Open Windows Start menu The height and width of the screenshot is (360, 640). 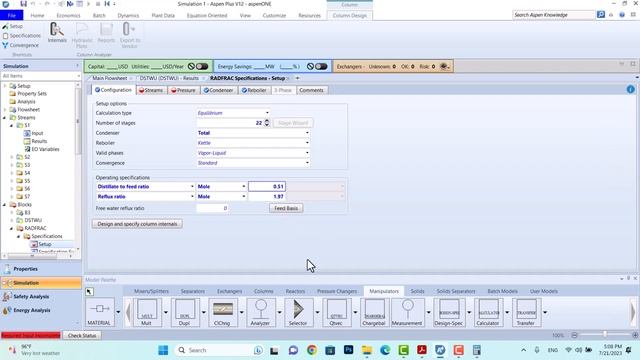tap(163, 350)
